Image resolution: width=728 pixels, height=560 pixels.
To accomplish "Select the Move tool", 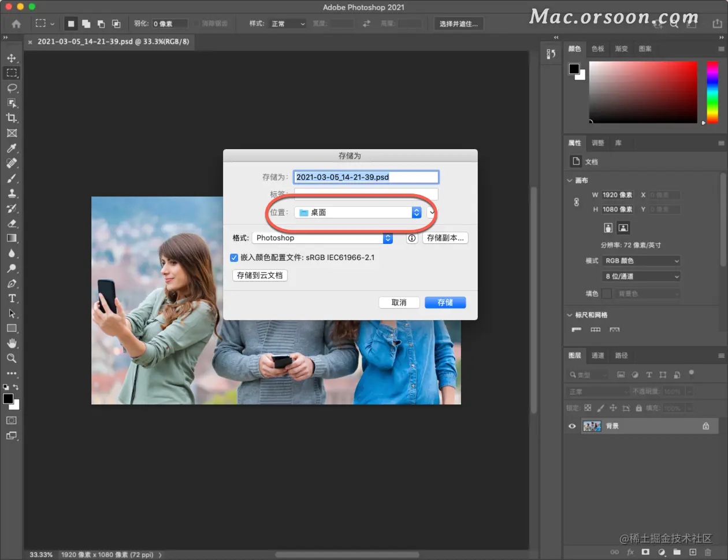I will coord(12,58).
